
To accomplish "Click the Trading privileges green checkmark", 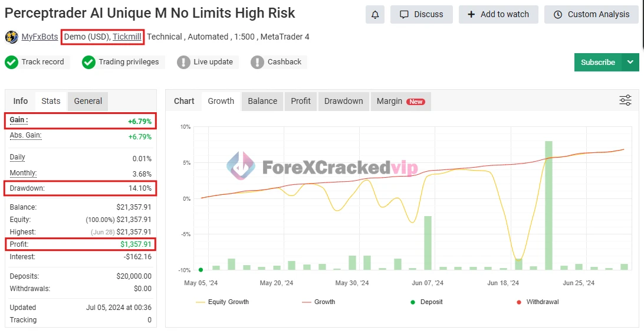I will [x=88, y=63].
